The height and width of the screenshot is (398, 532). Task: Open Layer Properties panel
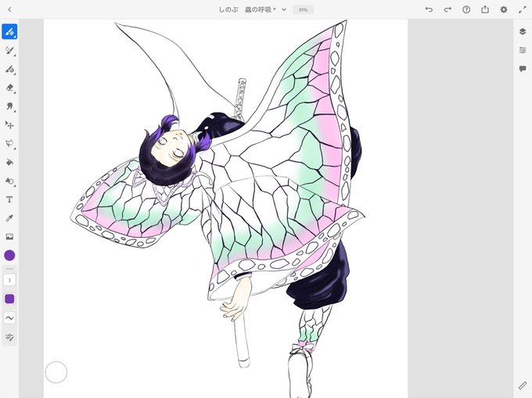(x=523, y=50)
